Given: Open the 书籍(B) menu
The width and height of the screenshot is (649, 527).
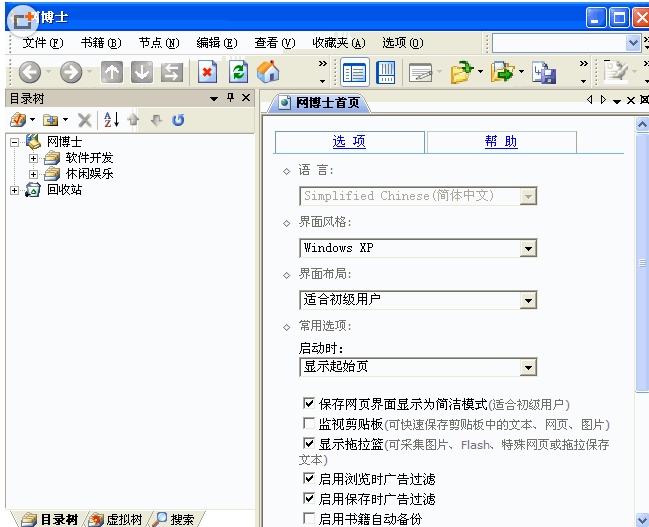Looking at the screenshot, I should (101, 43).
